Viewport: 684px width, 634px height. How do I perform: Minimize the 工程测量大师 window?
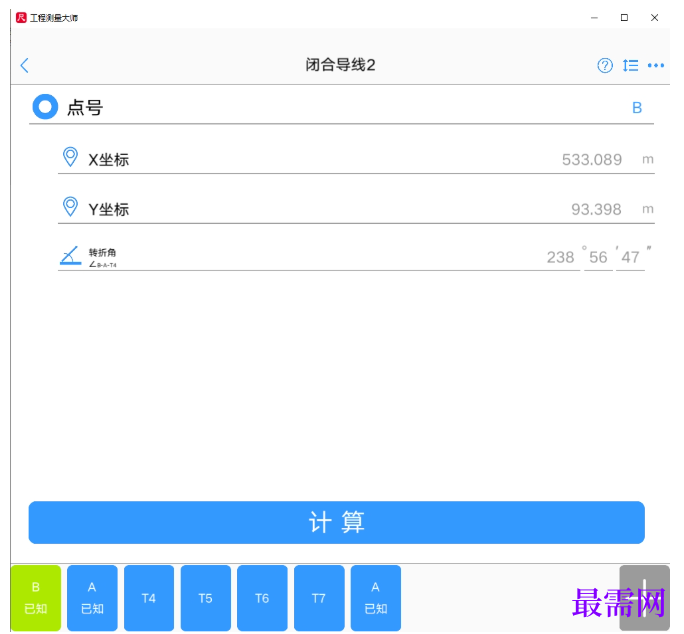(x=594, y=17)
